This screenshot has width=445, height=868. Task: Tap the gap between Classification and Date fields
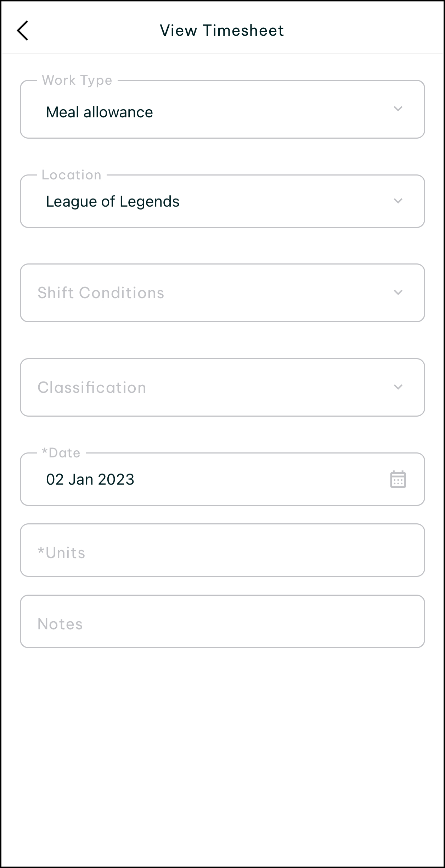click(x=222, y=434)
